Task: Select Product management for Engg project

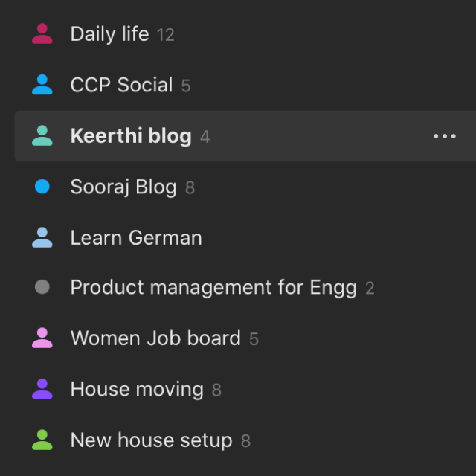Action: click(x=213, y=287)
